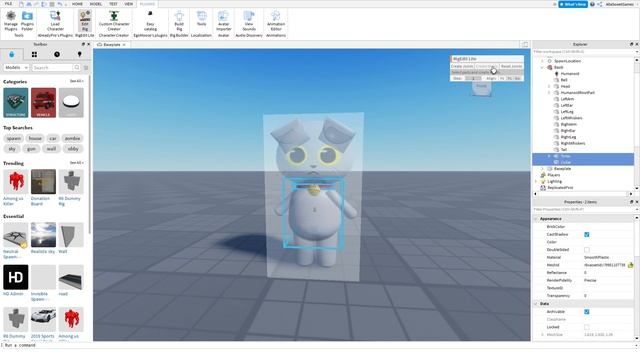Open Localization Tools
Viewport: 640px width, 360px height.
pos(202,19)
